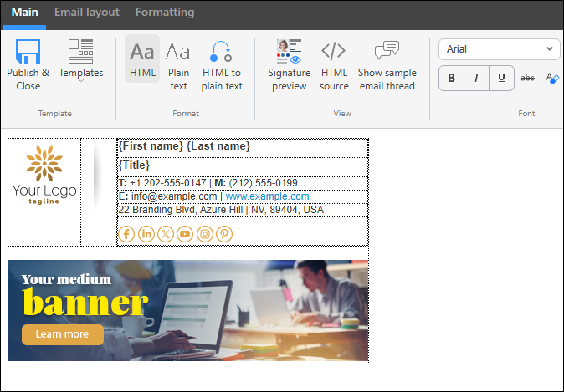Click the Templates dropdown chevron
564x392 pixels.
[81, 81]
